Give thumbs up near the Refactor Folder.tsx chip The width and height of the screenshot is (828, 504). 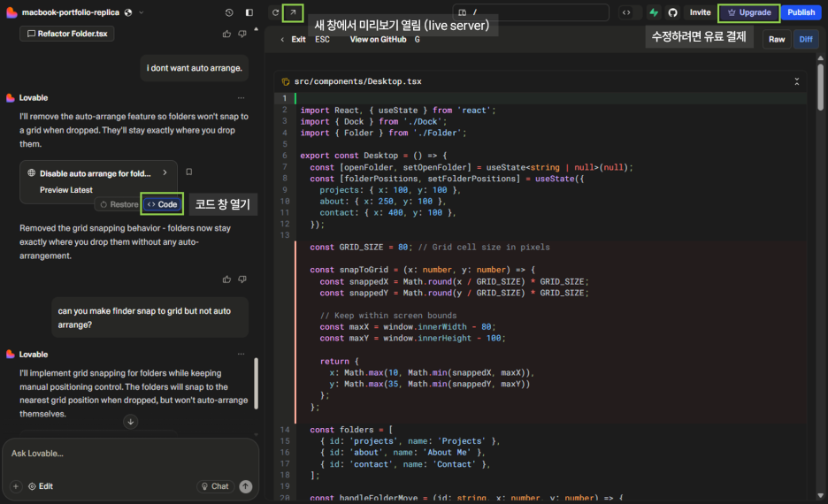click(x=226, y=34)
